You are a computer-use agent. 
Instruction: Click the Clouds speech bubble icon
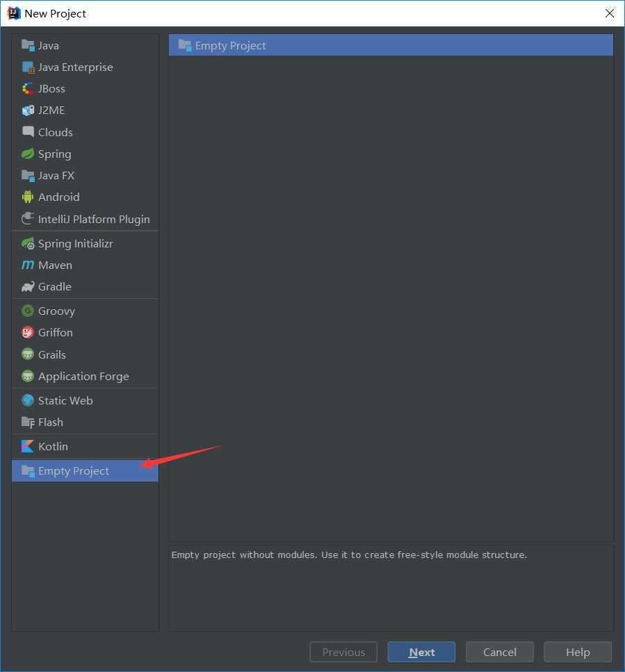click(28, 131)
